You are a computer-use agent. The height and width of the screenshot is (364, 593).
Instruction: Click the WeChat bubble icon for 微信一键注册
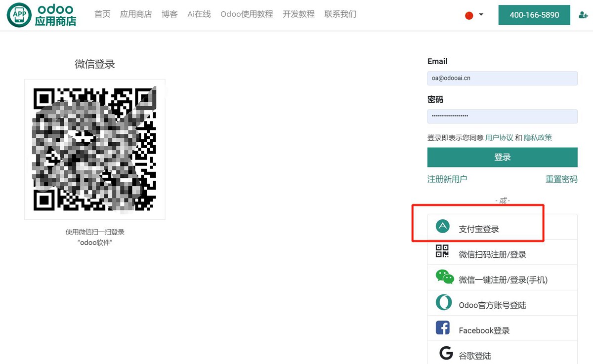tap(445, 277)
